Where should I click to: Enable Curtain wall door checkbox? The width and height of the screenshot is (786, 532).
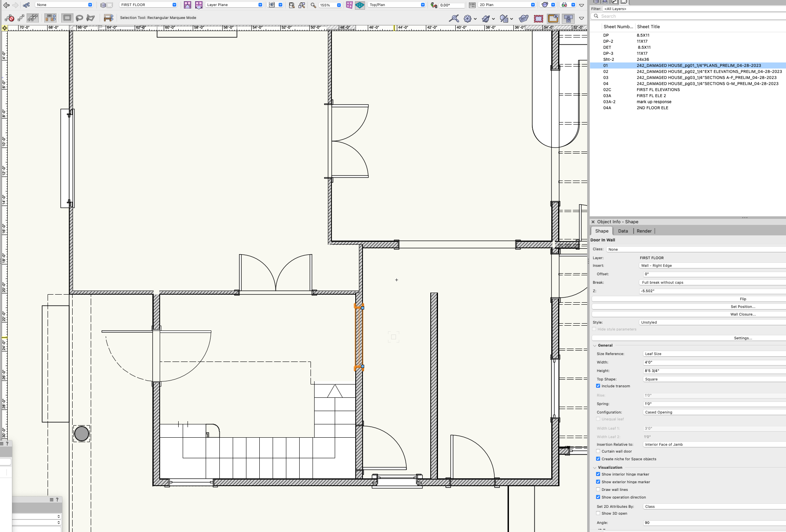point(598,451)
